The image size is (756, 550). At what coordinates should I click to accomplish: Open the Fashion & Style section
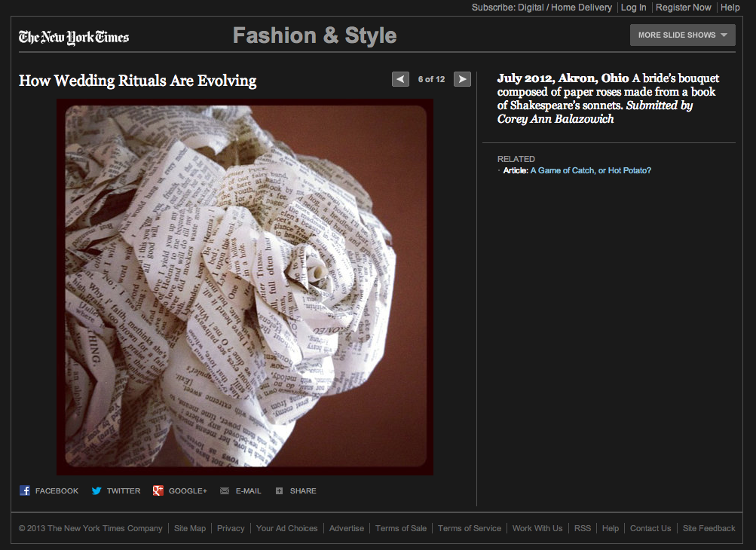[x=314, y=35]
